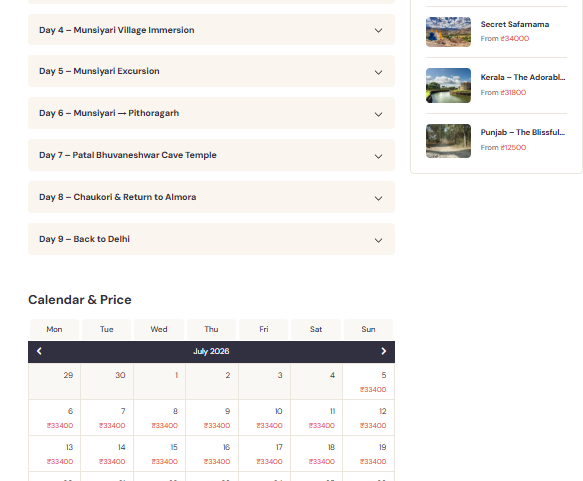Screen dimensions: 583x481
Task: Select July 5 in calendar
Action: 368,382
